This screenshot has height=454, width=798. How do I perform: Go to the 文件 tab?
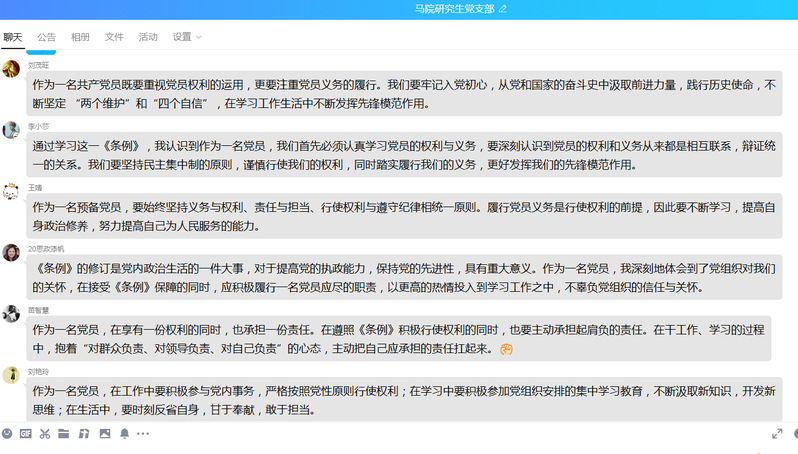click(x=114, y=37)
